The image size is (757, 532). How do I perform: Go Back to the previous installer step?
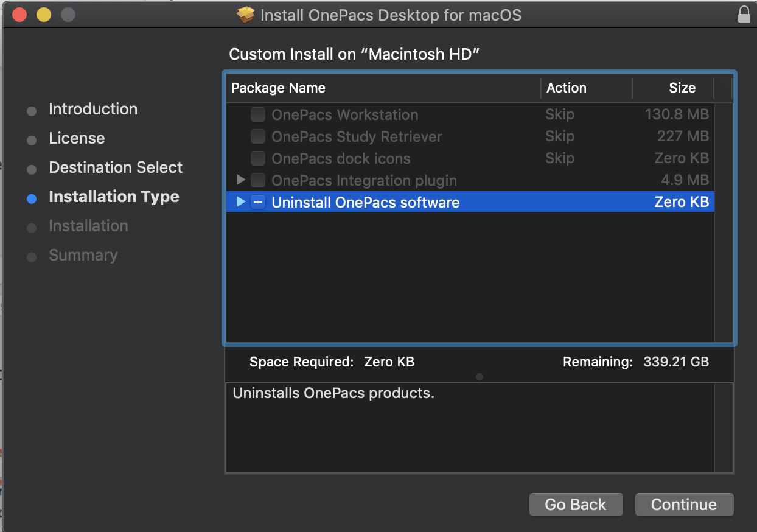[576, 505]
